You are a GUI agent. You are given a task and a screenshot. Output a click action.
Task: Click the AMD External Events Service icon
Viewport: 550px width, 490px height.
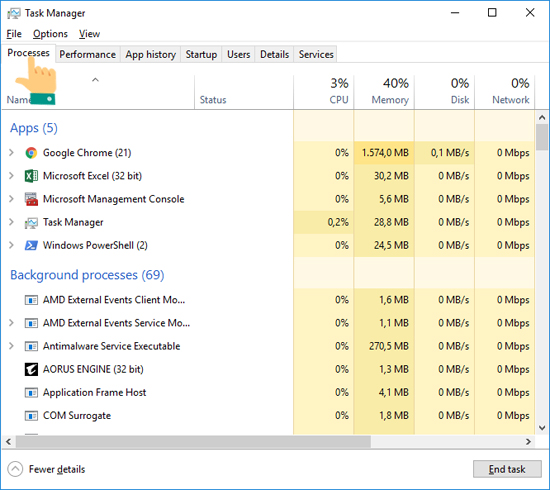[x=31, y=323]
